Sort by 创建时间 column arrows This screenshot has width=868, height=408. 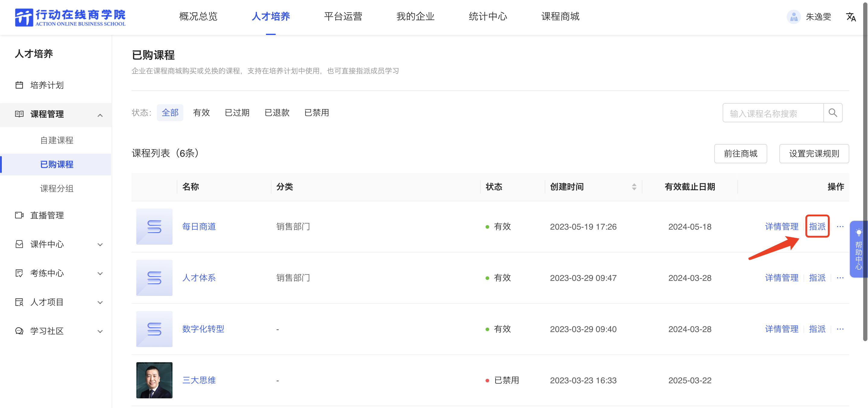(634, 187)
